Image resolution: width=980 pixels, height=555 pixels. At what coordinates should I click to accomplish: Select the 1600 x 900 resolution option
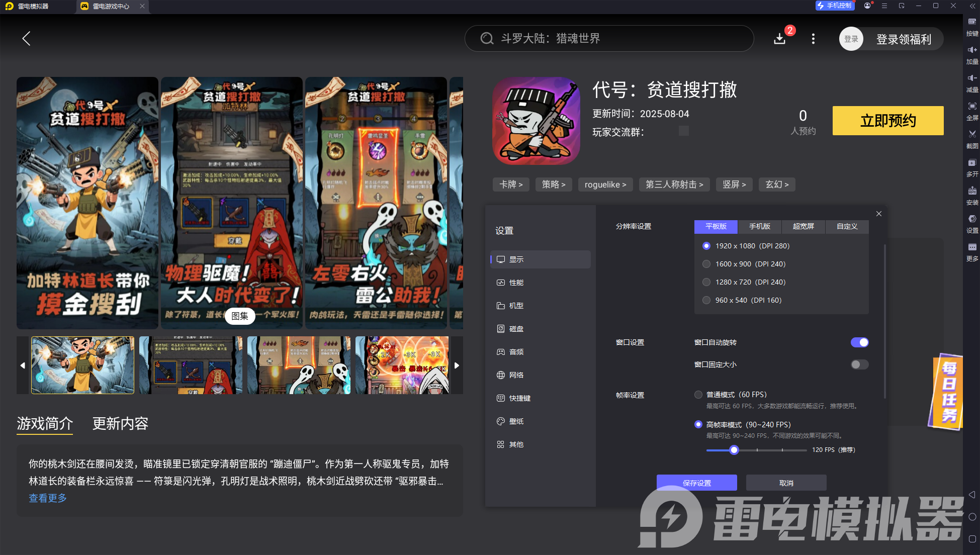coord(706,264)
